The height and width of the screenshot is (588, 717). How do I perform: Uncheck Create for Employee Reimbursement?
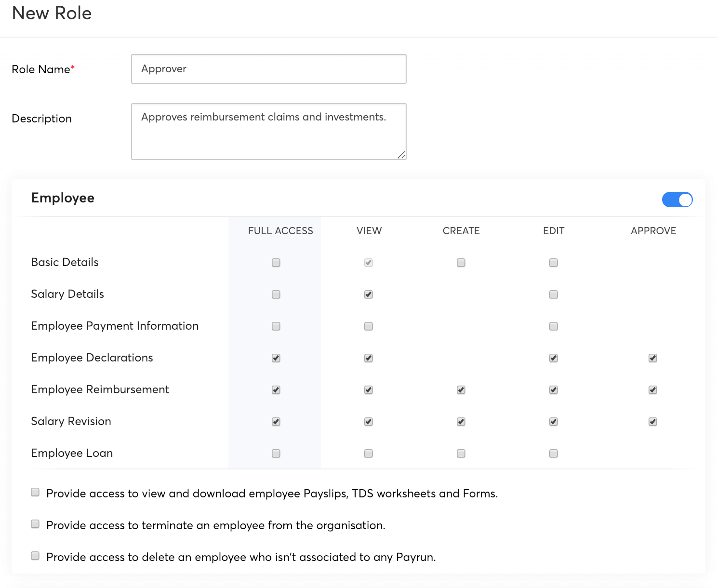click(461, 390)
